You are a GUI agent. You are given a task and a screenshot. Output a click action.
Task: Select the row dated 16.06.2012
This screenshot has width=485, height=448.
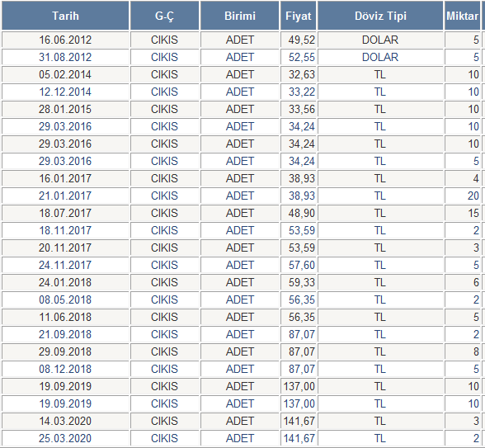pyautogui.click(x=241, y=40)
